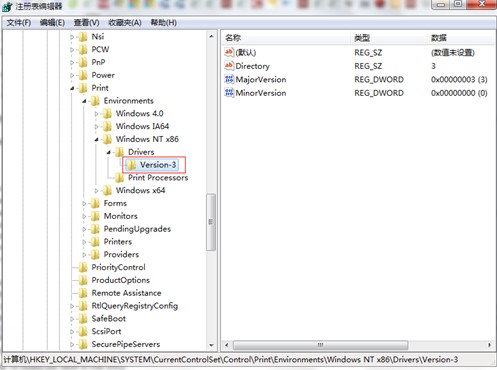
Task: Click the values pane scroll right arrow
Action: coord(489,345)
